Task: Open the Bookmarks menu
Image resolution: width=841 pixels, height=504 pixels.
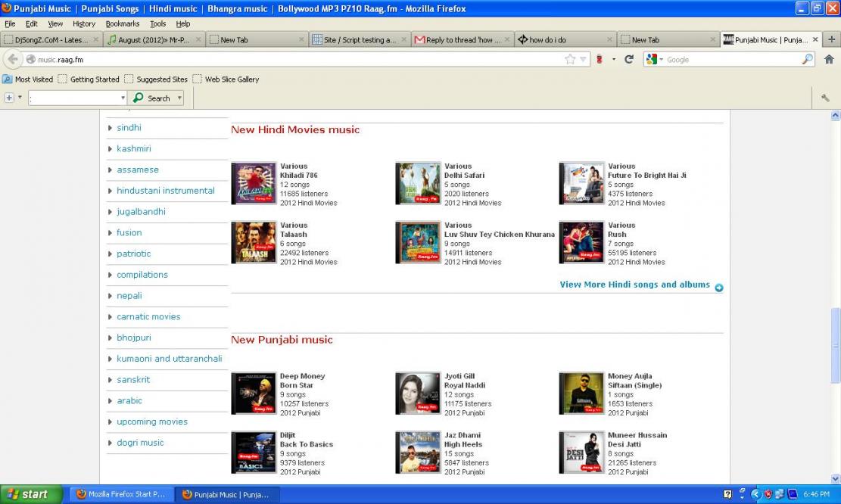Action: 123,23
